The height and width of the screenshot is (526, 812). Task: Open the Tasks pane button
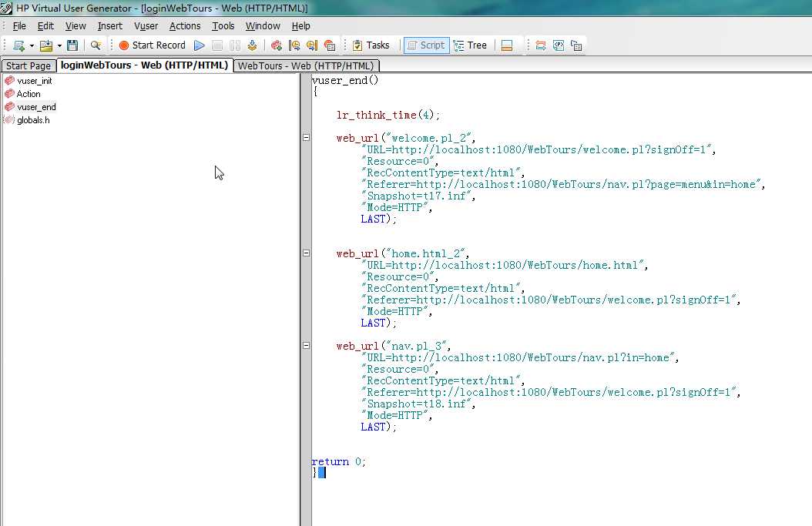coord(371,45)
